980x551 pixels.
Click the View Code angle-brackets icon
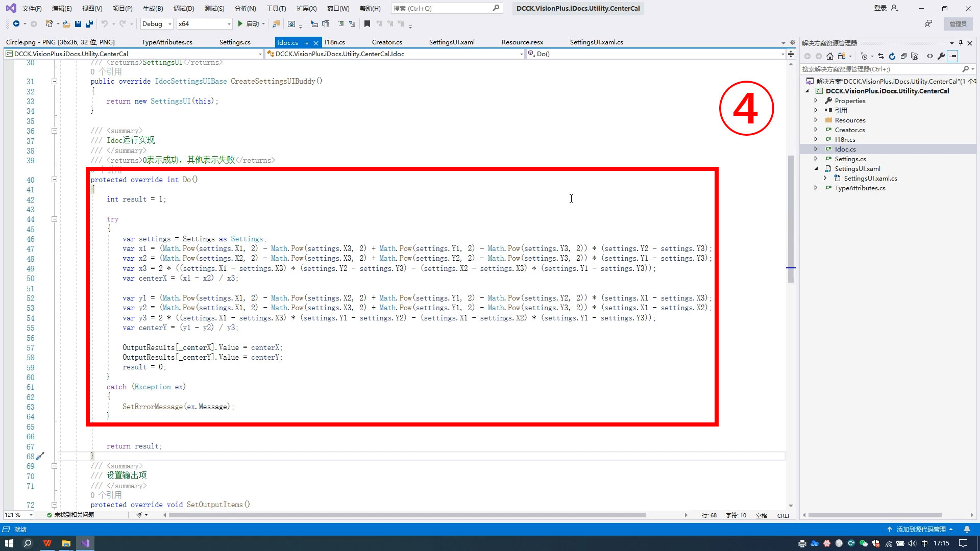(x=930, y=56)
